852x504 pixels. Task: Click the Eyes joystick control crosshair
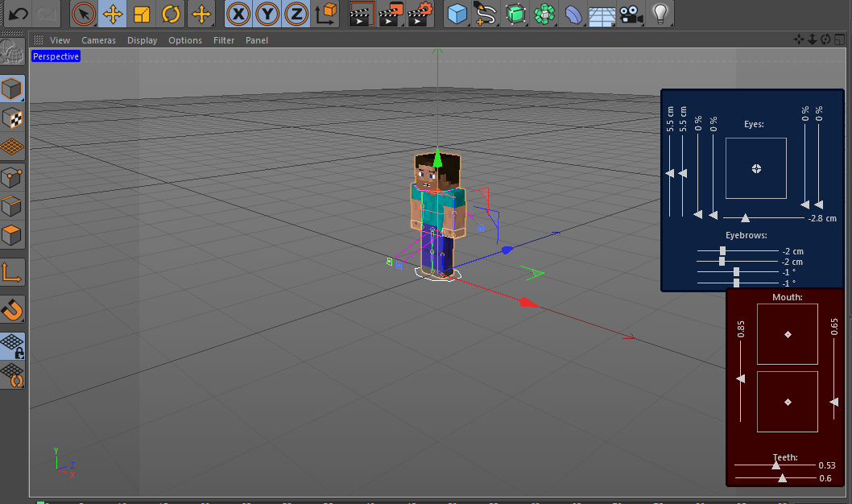[756, 169]
